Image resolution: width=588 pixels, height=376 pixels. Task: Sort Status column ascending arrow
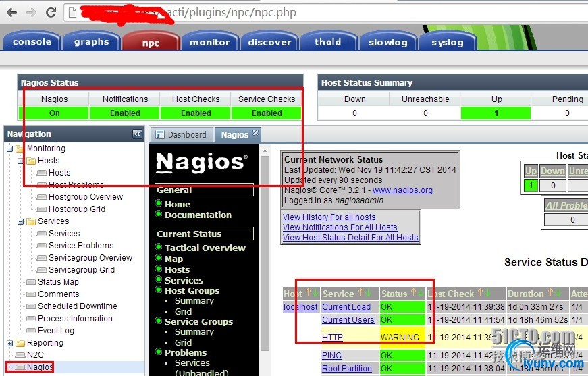tap(414, 293)
